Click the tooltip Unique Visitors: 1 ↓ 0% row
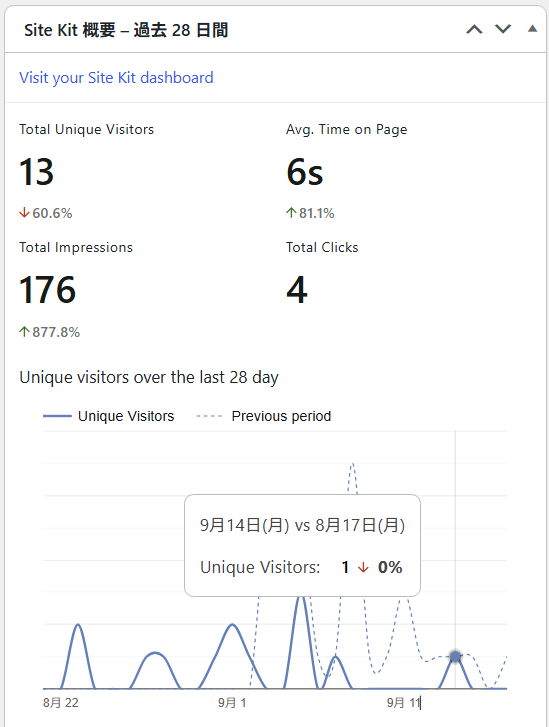 tap(301, 567)
